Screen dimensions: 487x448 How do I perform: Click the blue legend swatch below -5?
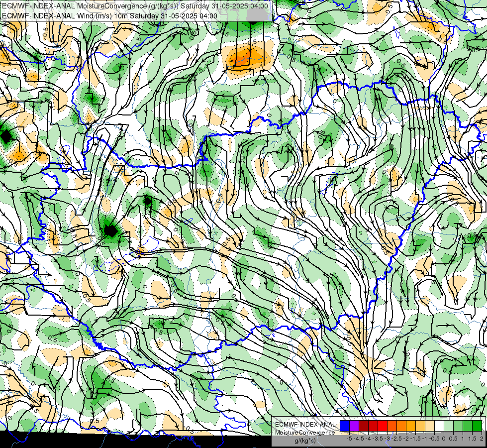(x=345, y=426)
